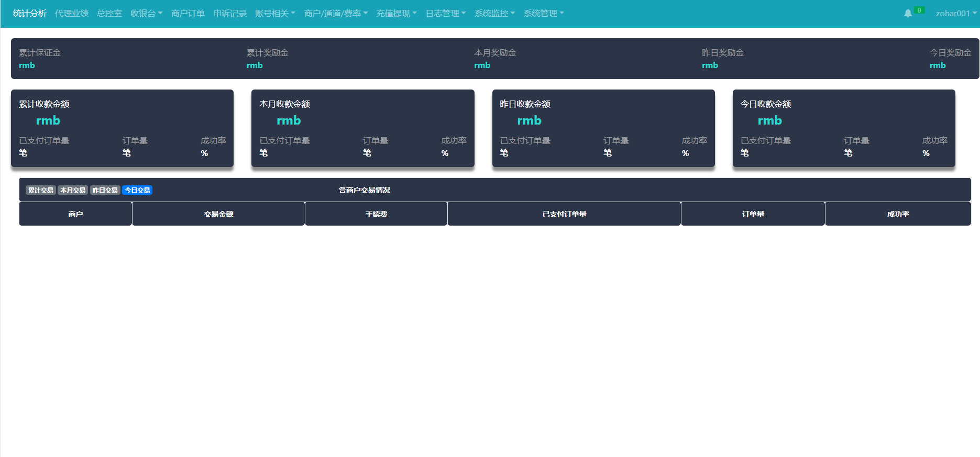The image size is (980, 457).
Task: Open the 系统监控 dropdown menu
Action: point(494,14)
